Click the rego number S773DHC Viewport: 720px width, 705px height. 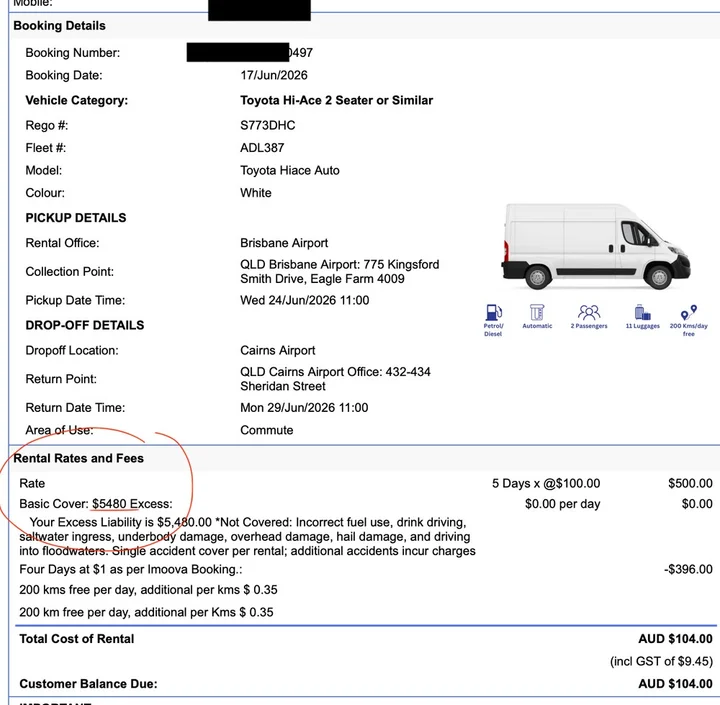(268, 125)
